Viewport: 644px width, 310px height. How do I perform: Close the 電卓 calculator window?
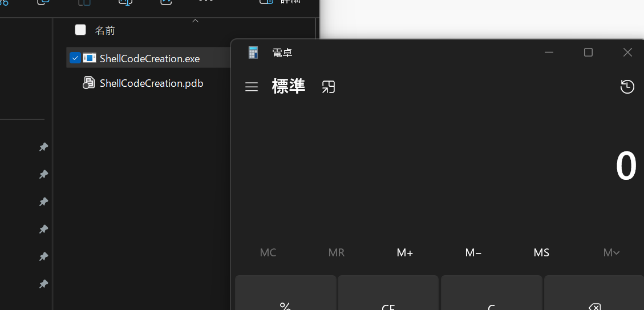click(x=627, y=52)
